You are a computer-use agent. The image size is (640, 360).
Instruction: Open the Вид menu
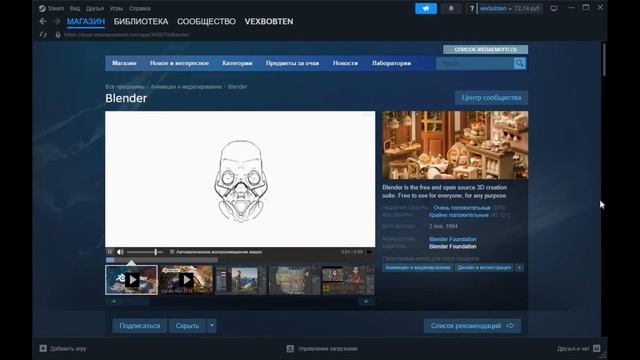click(x=75, y=8)
